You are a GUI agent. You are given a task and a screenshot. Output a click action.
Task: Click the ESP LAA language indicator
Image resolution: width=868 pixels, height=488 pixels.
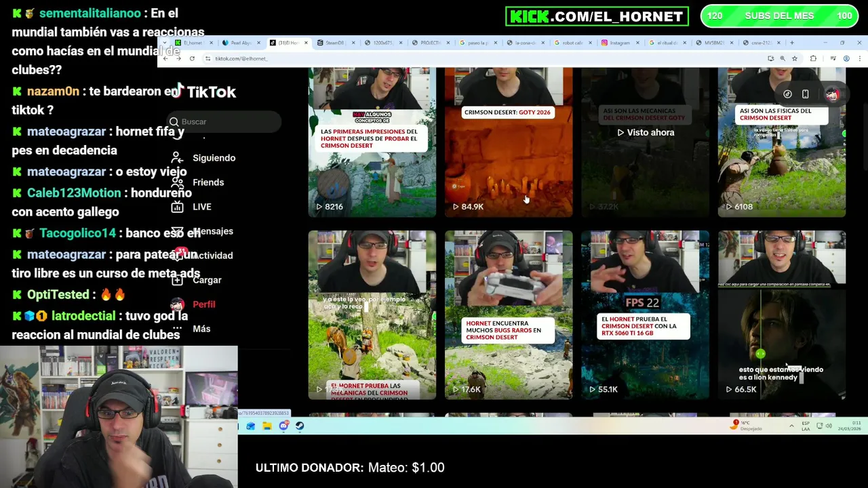pos(806,426)
